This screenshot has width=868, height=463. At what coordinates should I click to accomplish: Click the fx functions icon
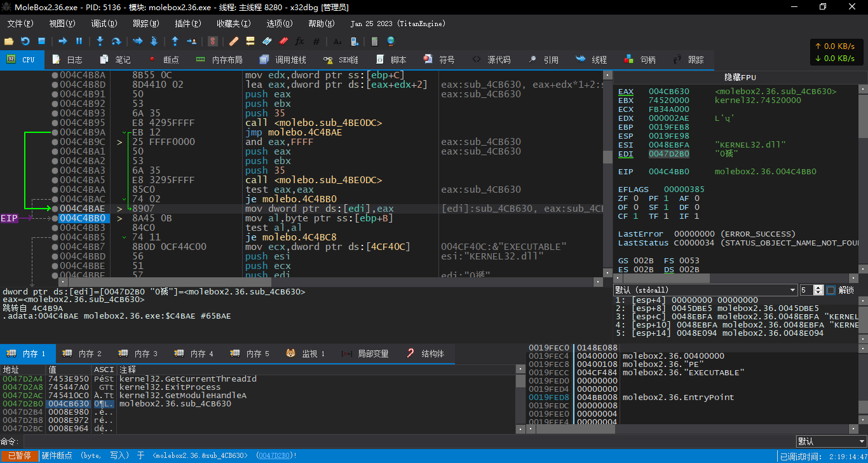[300, 41]
